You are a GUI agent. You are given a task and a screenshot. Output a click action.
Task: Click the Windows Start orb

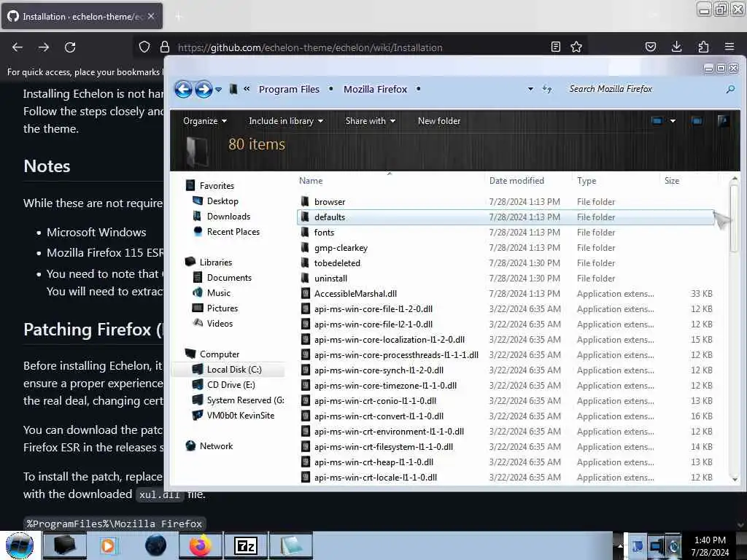pyautogui.click(x=20, y=545)
